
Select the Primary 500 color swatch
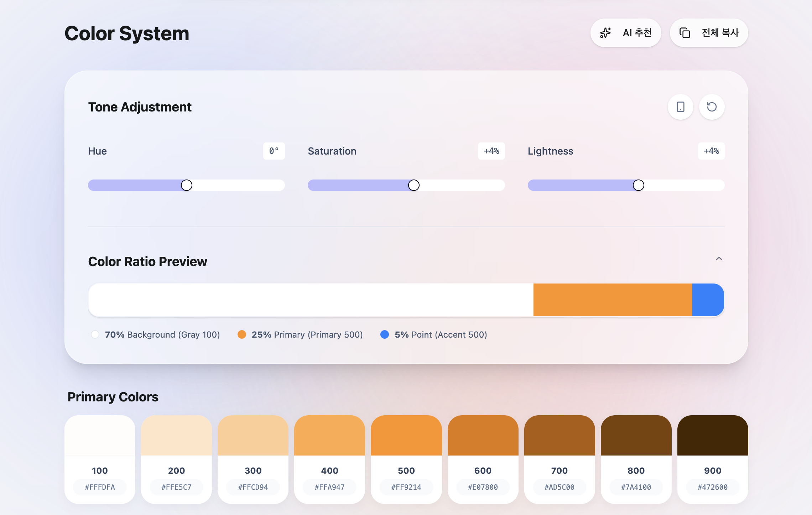tap(406, 435)
